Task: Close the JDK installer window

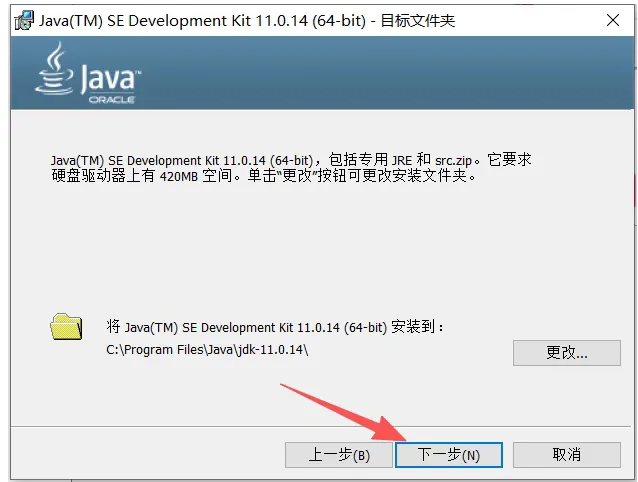Action: pyautogui.click(x=613, y=20)
